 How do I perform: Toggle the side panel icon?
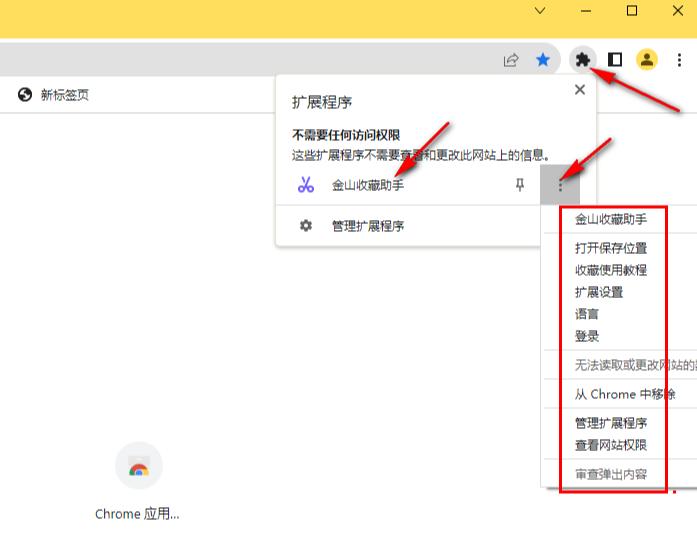point(615,60)
